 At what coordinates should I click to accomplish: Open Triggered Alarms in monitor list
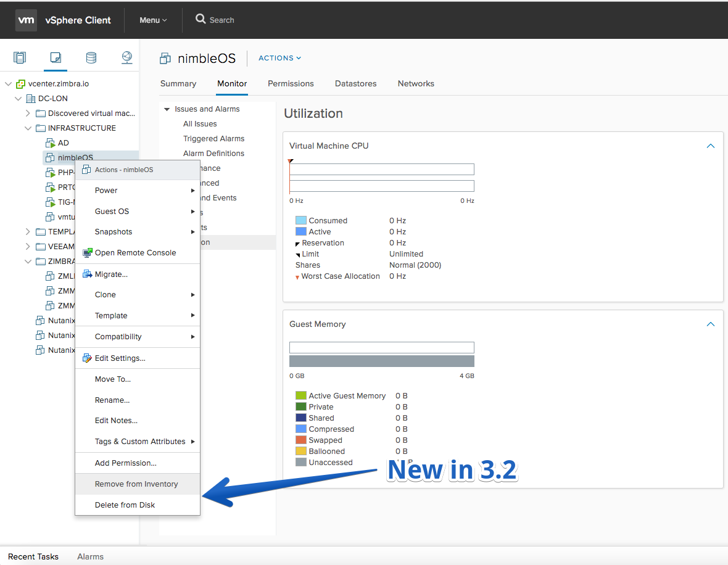213,139
